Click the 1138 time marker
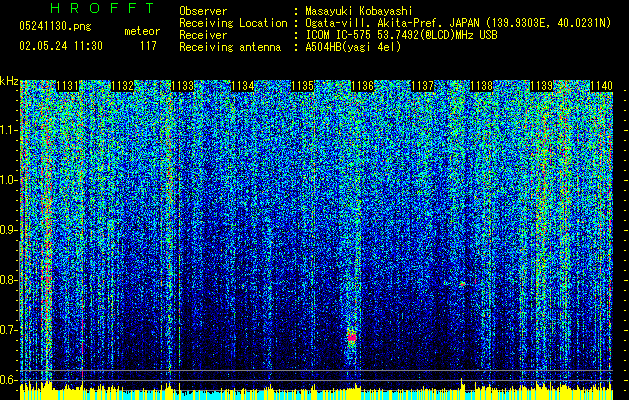Screen dimensions: 629x400 coord(481,86)
